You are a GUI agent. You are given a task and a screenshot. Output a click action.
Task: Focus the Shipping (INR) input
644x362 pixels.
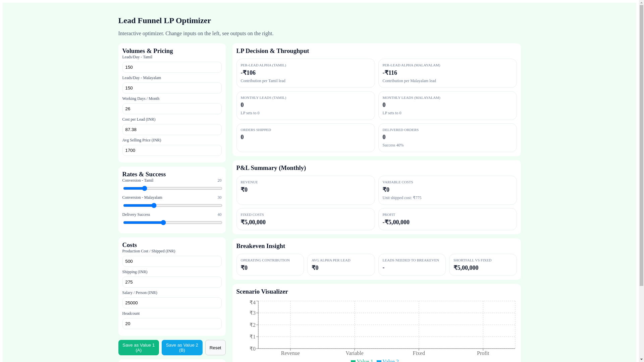[x=172, y=282]
